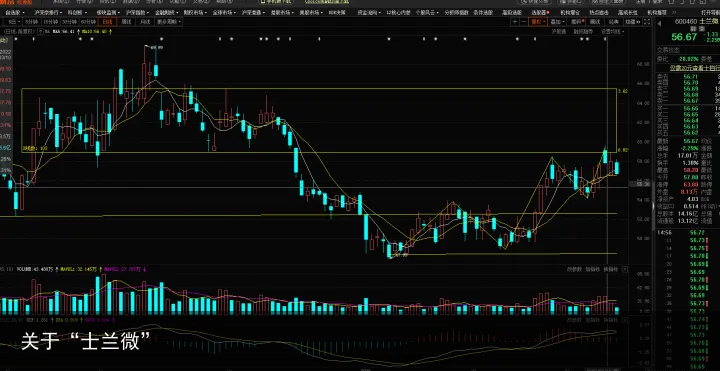Zoom in the K-line chart with plus button
This screenshot has height=371, width=720.
coord(515,22)
